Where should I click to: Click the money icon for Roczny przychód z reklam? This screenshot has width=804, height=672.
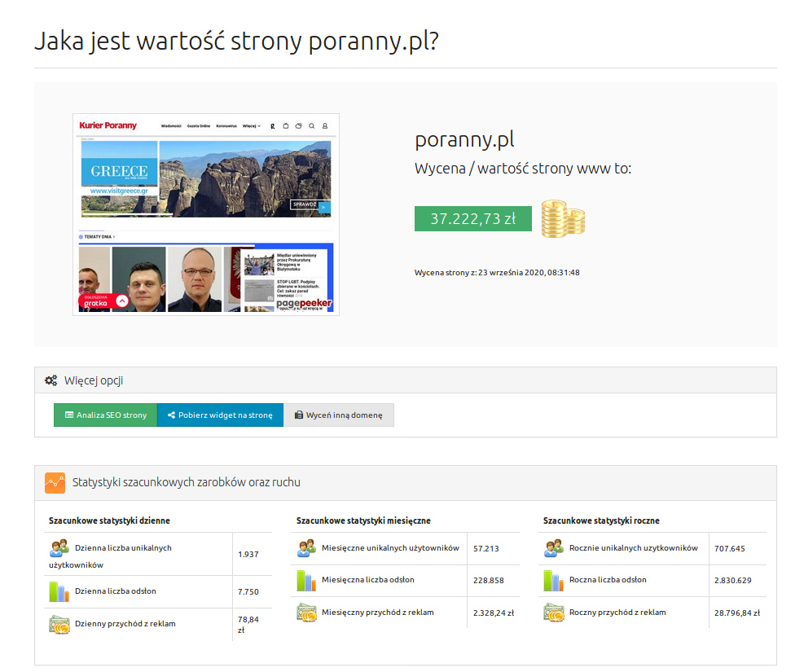click(554, 613)
